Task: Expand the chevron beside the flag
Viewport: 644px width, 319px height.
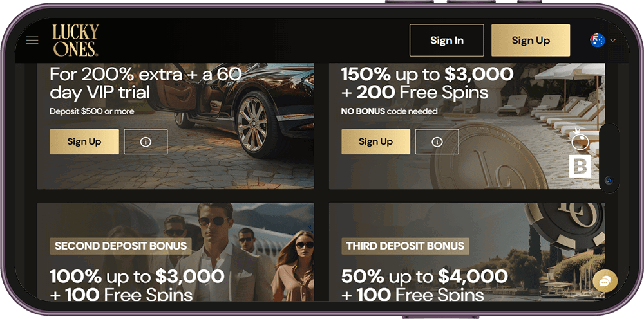Action: point(613,40)
